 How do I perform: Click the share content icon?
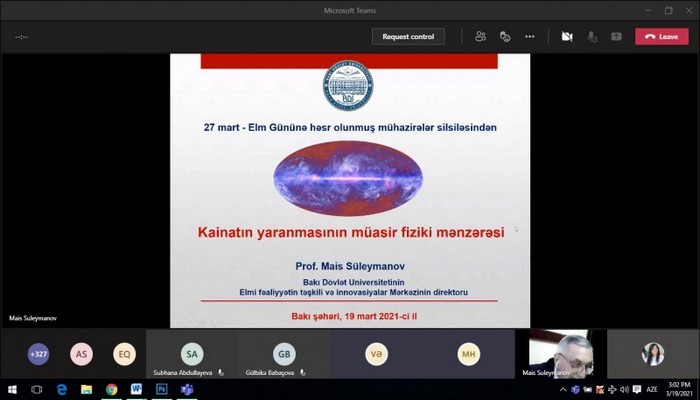click(x=616, y=36)
